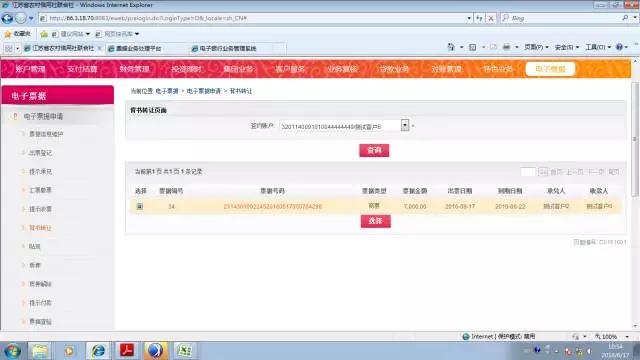This screenshot has width=640, height=360.
Task: Click the favorites star icon
Action: pos(7,34)
